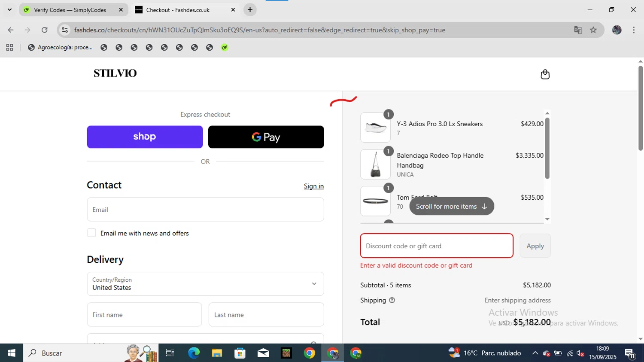This screenshot has width=644, height=362.
Task: Open Task View in the taskbar
Action: pyautogui.click(x=170, y=353)
